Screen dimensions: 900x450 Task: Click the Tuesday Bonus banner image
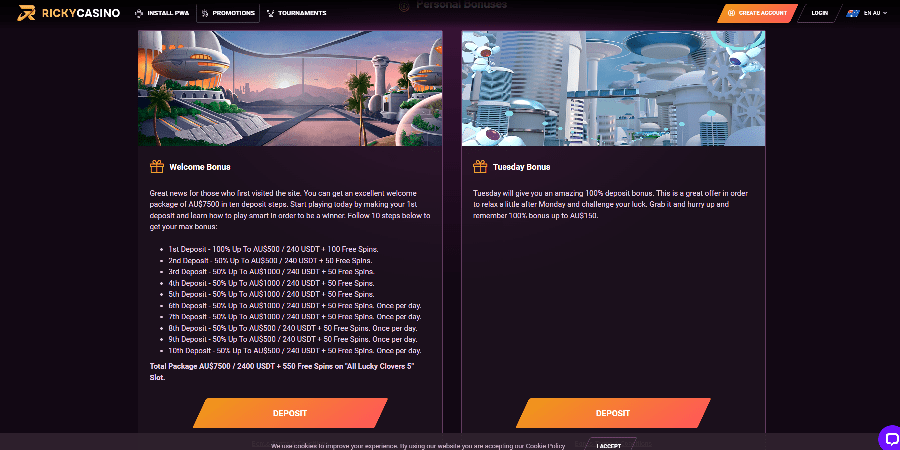[613, 88]
